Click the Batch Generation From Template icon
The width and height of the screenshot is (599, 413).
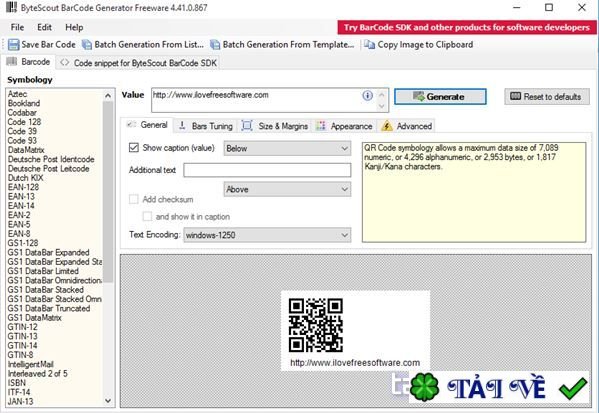pos(215,45)
